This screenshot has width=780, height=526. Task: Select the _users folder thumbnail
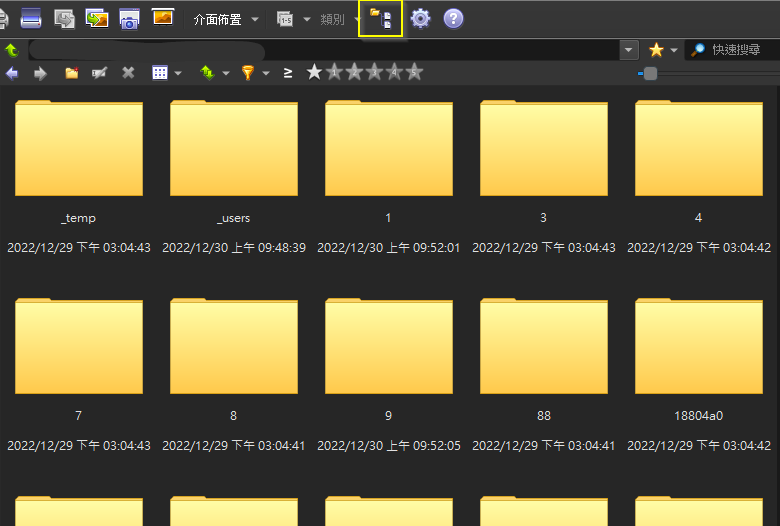click(x=234, y=148)
